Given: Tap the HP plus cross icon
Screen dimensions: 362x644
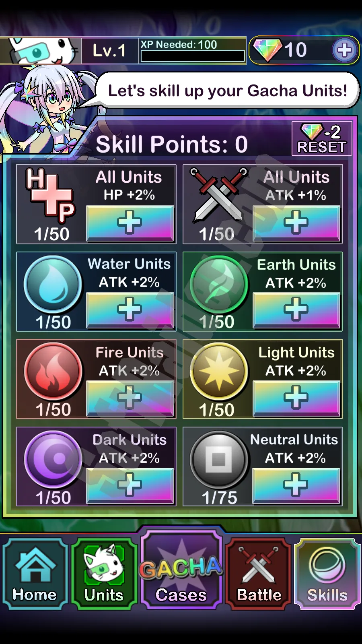Looking at the screenshot, I should click(x=50, y=195).
